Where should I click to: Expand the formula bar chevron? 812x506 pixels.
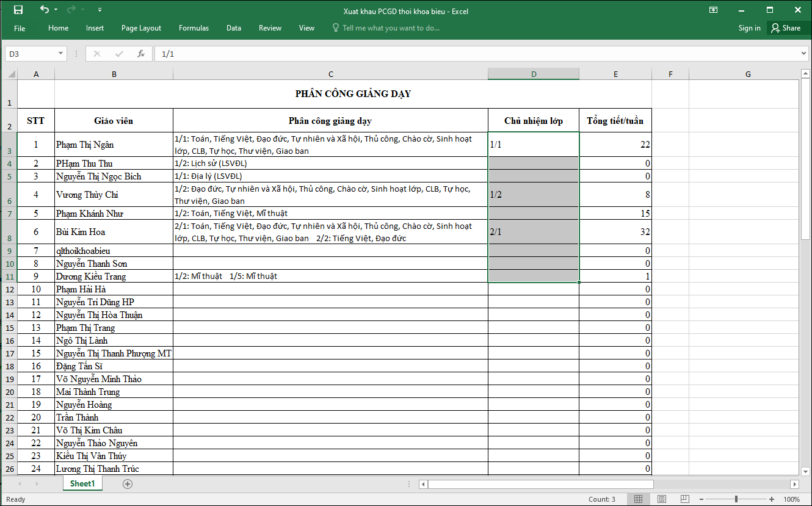[x=803, y=54]
